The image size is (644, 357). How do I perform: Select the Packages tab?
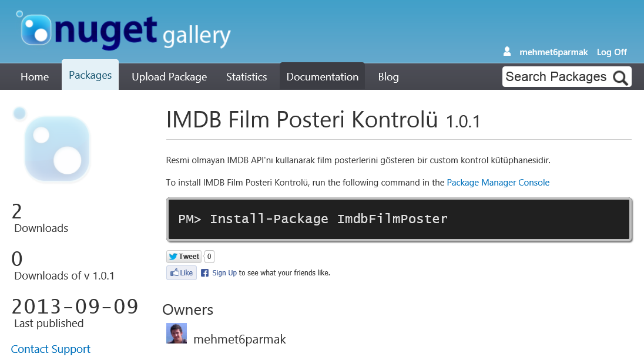tap(90, 75)
